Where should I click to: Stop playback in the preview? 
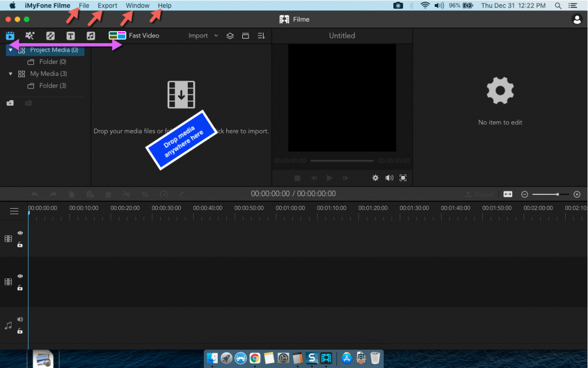click(297, 178)
